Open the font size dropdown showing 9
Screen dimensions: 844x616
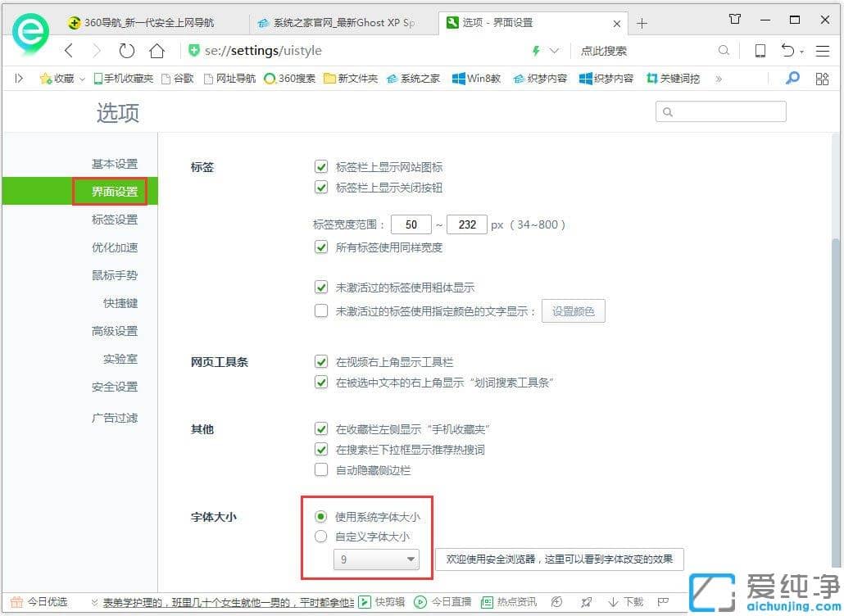click(x=375, y=559)
